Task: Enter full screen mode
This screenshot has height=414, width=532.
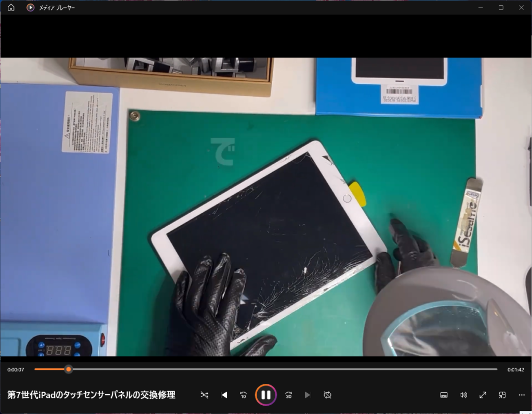Action: pyautogui.click(x=483, y=395)
